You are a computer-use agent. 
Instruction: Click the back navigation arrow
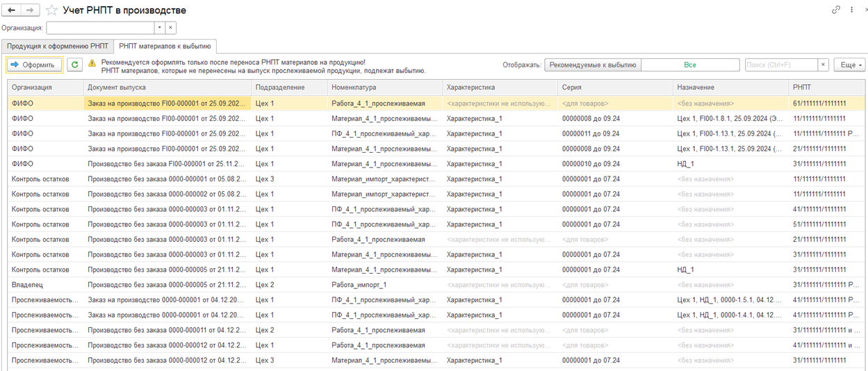[12, 10]
